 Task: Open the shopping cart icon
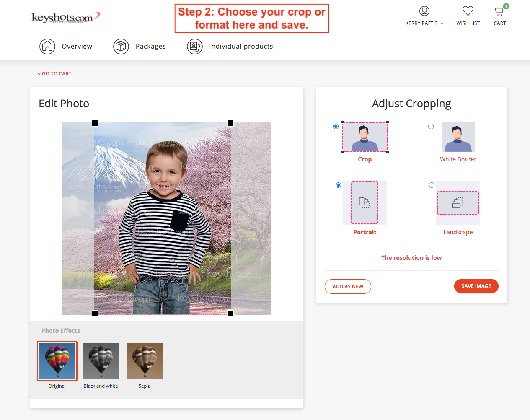click(499, 11)
